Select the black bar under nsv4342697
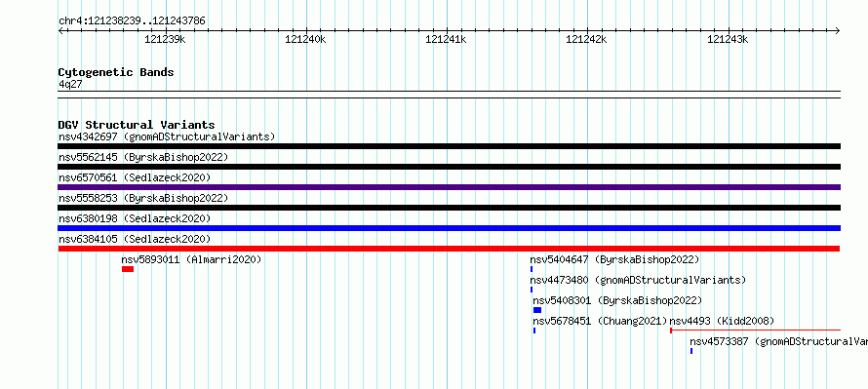This screenshot has width=868, height=389. pos(449,146)
